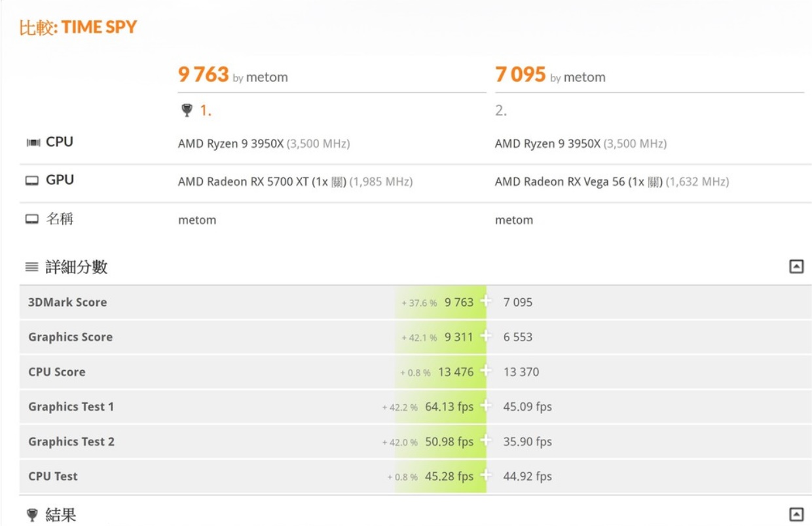The height and width of the screenshot is (526, 812).
Task: Click the Graphics Score row label
Action: 70,337
